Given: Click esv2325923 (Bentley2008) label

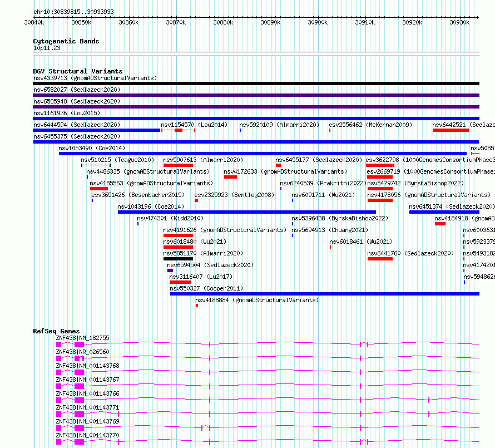Looking at the screenshot, I should [234, 195].
